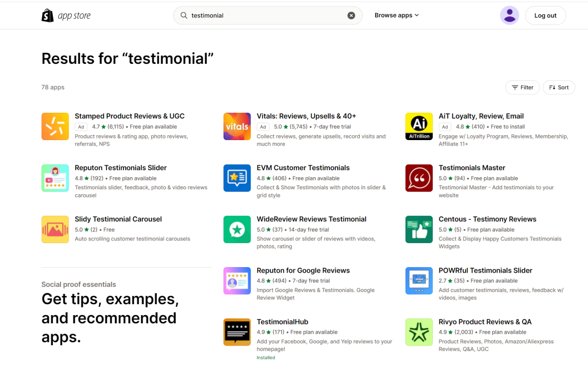Click the EVM Customer Testimonials description

pos(321,191)
